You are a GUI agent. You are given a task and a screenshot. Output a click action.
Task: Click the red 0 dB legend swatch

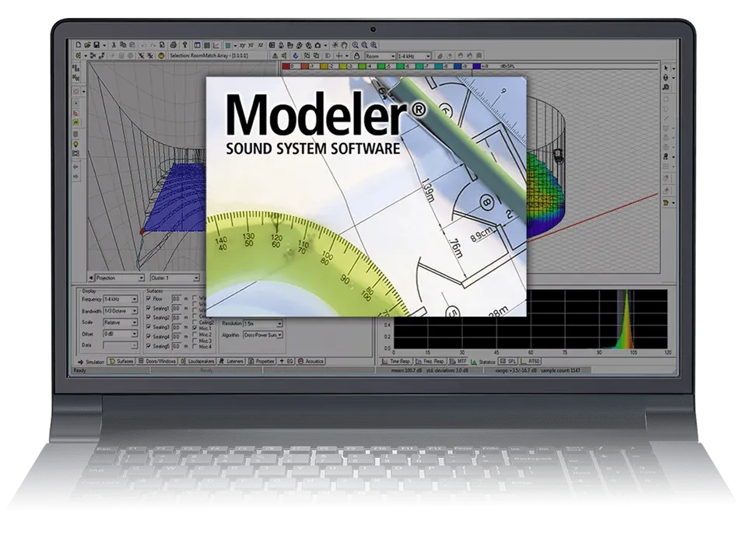286,67
